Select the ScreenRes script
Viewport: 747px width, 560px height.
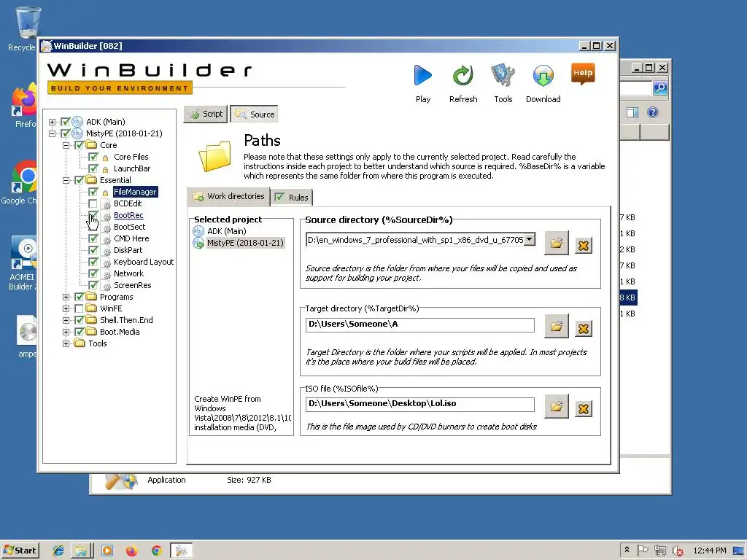[133, 285]
